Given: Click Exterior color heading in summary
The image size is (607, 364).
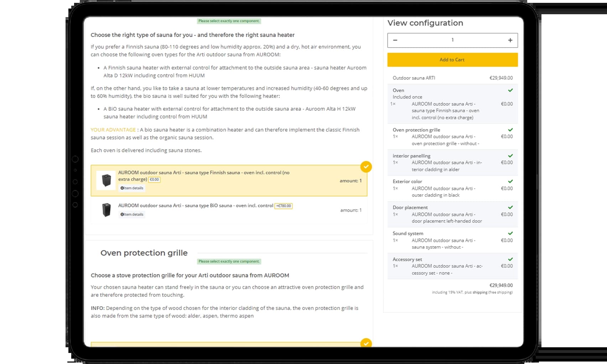Looking at the screenshot, I should [x=407, y=181].
